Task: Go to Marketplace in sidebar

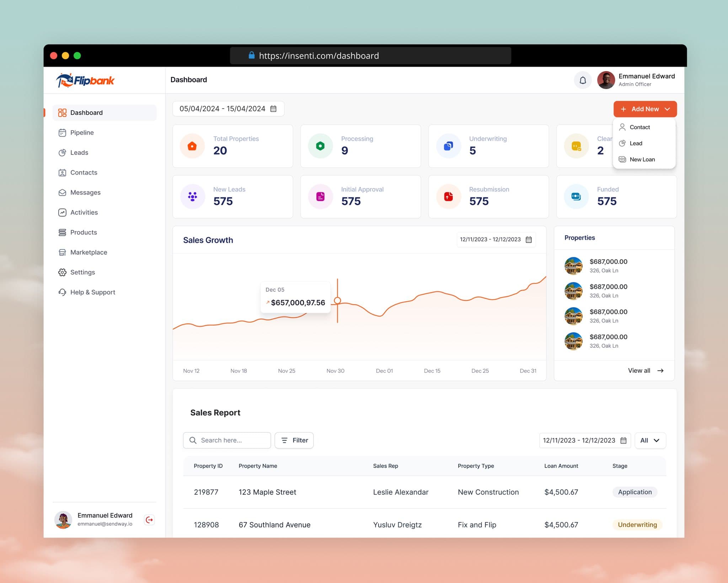Action: (89, 252)
